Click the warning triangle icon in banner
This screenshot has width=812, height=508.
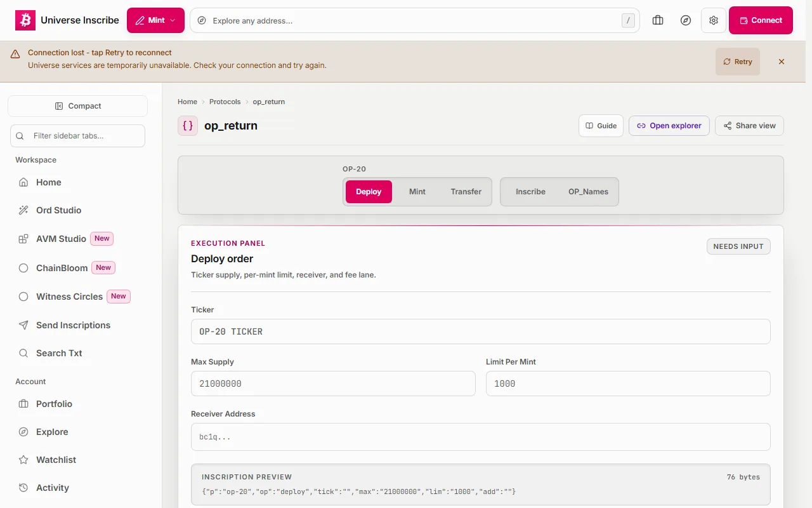[15, 55]
